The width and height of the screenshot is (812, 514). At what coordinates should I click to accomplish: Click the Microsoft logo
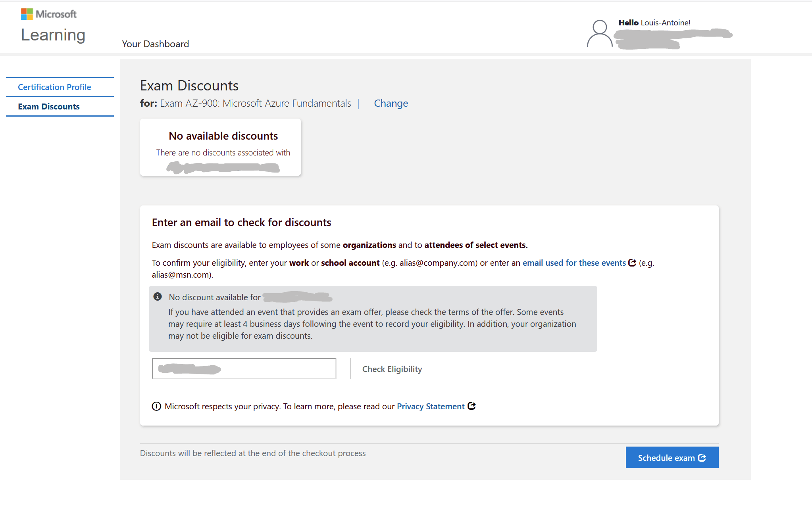[x=48, y=14]
